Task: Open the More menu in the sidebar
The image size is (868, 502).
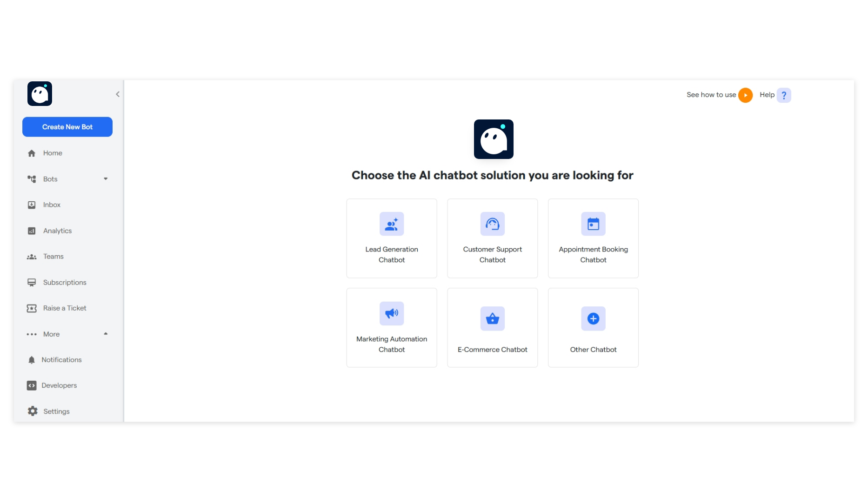Action: (51, 334)
